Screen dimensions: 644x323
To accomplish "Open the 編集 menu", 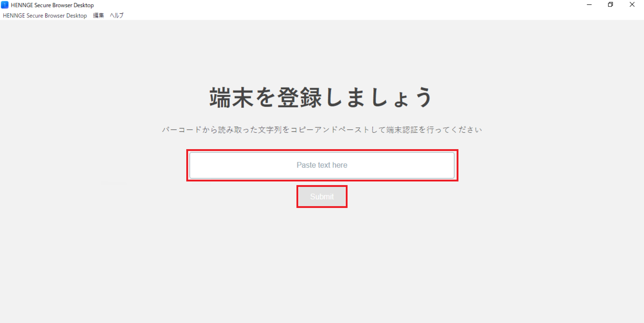I will pos(98,16).
